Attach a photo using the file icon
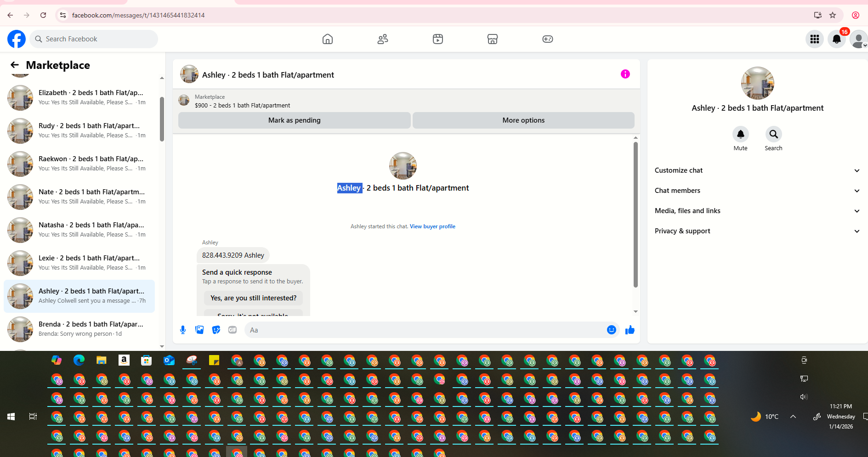The height and width of the screenshot is (457, 868). [199, 330]
